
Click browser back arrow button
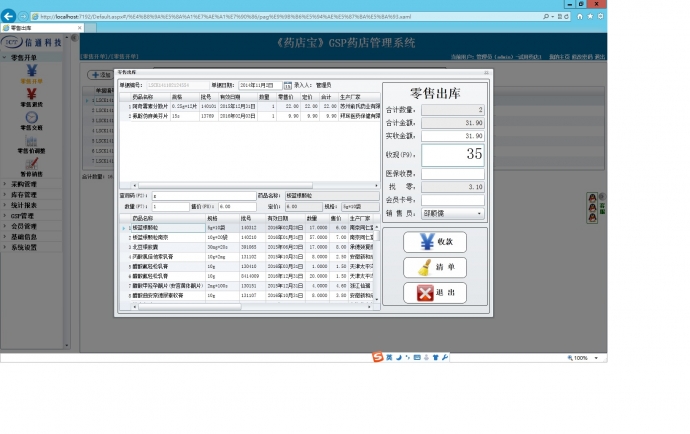click(8, 16)
